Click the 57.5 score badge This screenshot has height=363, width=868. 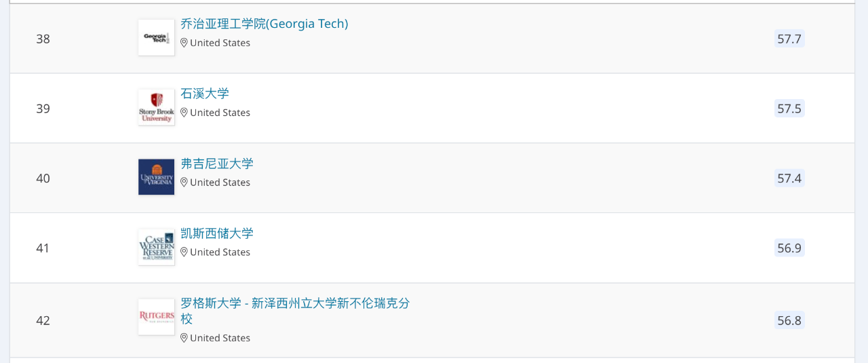[x=789, y=109]
